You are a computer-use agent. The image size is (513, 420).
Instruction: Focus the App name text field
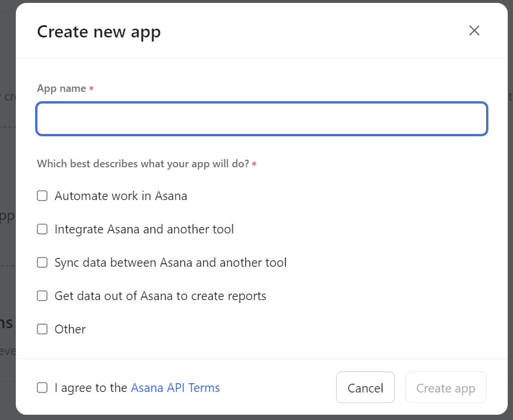tap(262, 119)
